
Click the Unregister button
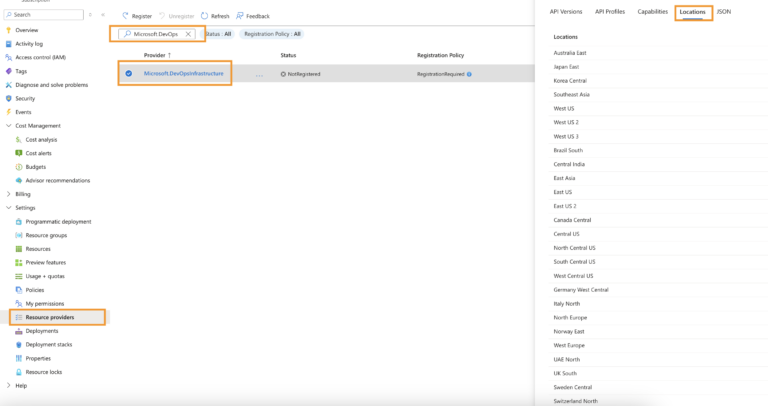point(176,16)
